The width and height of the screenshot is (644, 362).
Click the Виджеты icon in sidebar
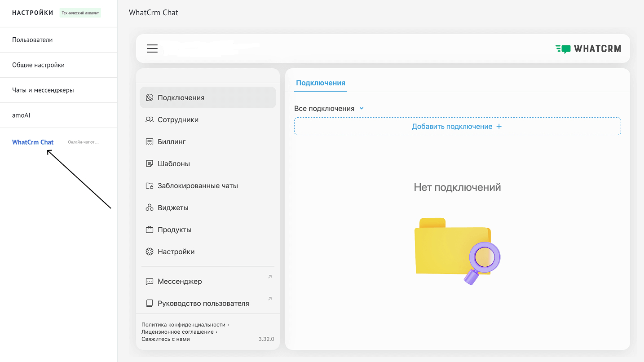tap(150, 207)
